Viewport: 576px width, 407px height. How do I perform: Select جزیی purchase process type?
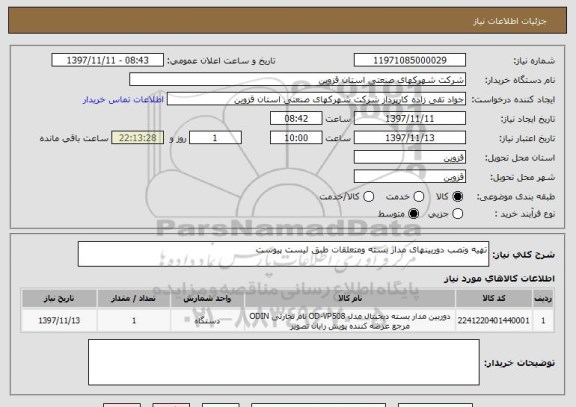[457, 213]
